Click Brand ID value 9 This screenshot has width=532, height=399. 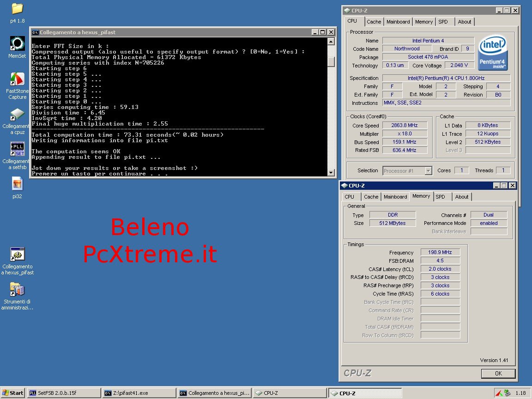pos(467,48)
